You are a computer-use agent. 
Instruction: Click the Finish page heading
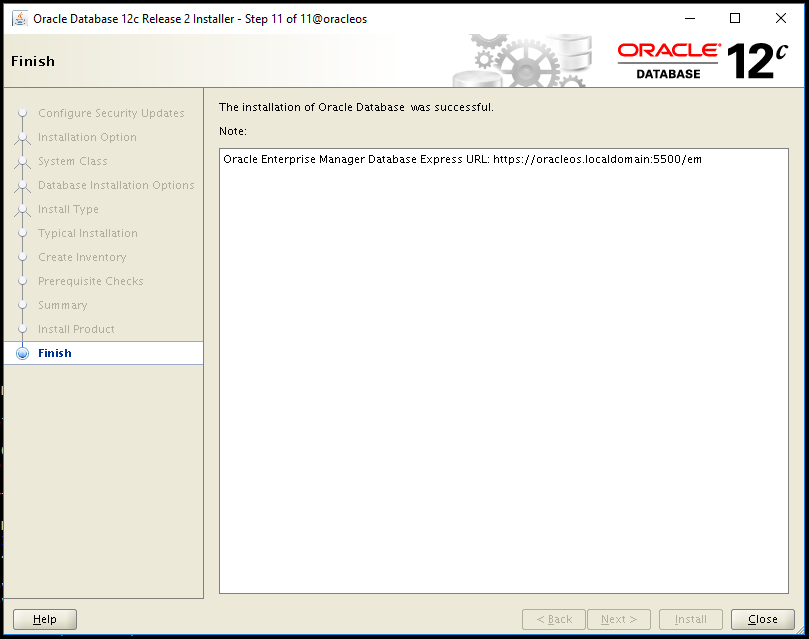click(33, 61)
